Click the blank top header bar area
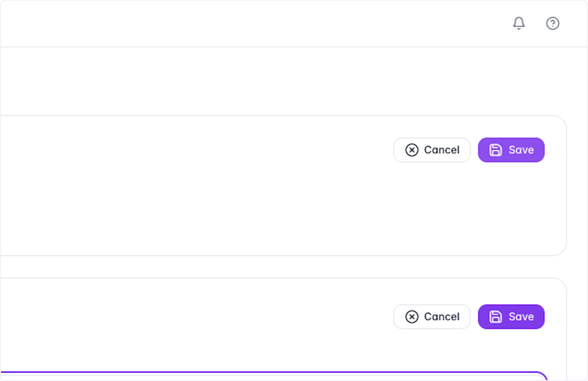 point(245,24)
